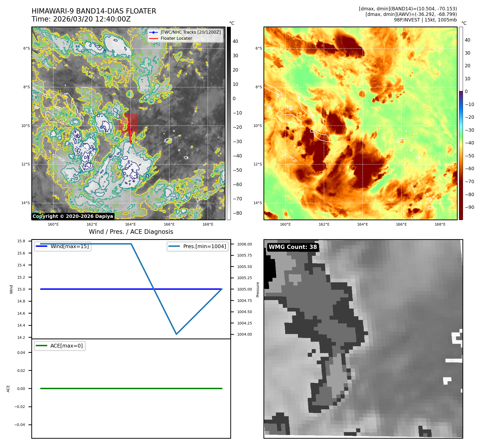Click the Wind / Pres. / ACE Diagnosis title
481x448 pixels.
(131, 232)
